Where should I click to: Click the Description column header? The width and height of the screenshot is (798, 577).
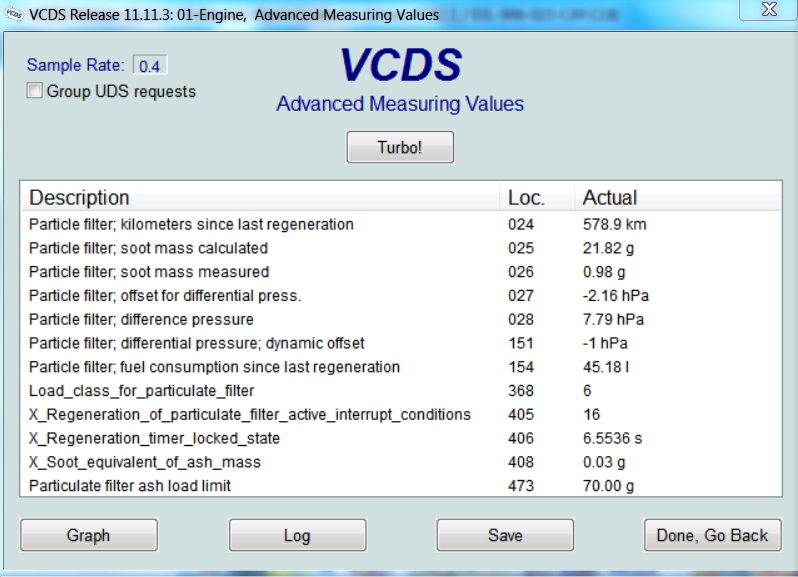[80, 197]
